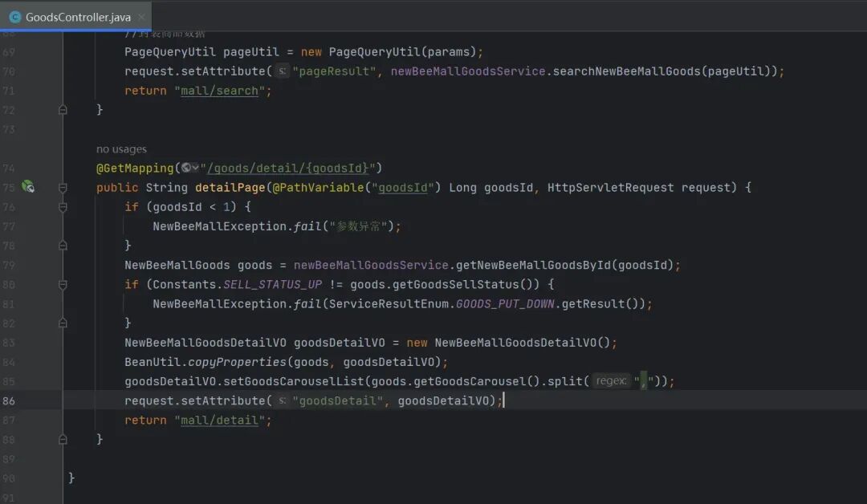Click line number 74 in the gutter
The height and width of the screenshot is (504, 867).
coord(9,168)
